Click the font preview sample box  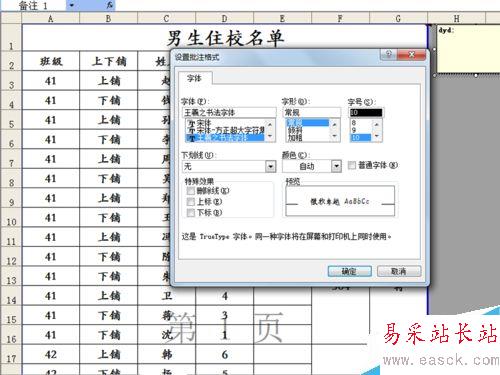(340, 201)
